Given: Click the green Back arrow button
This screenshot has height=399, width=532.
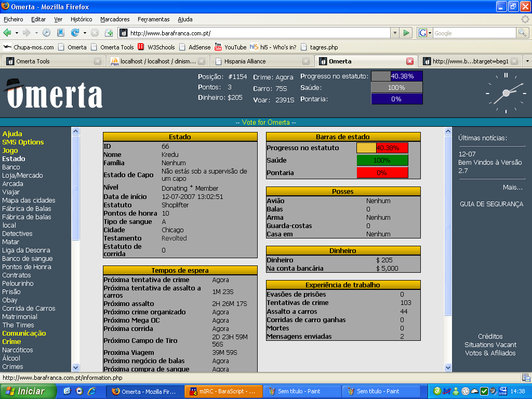Looking at the screenshot, I should (x=8, y=33).
